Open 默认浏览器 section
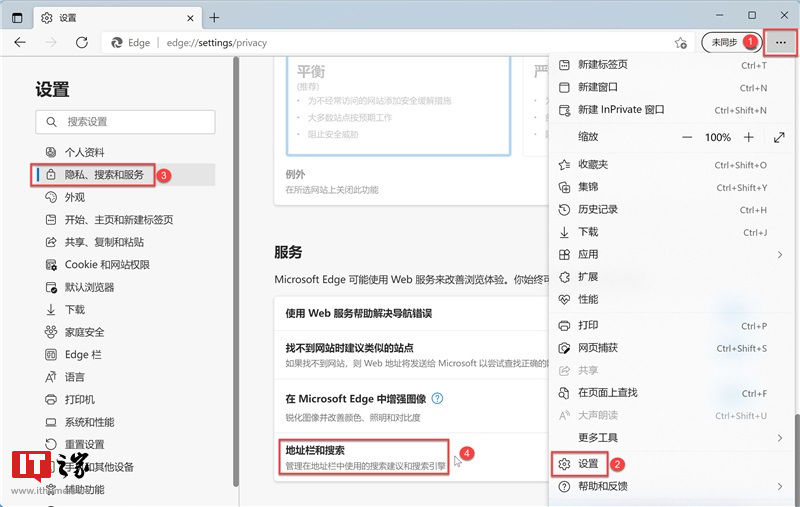Screen dimensions: 800x507 pyautogui.click(x=126, y=287)
